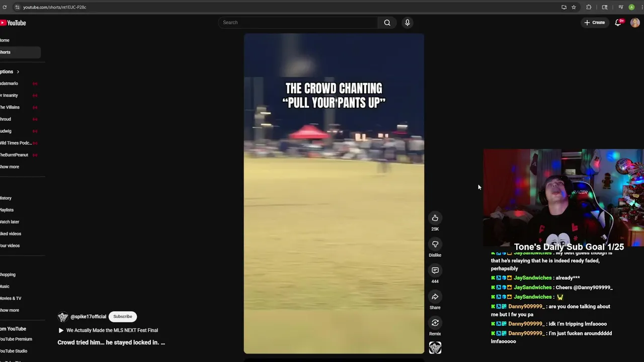This screenshot has width=644, height=362.
Task: Focus the YouTube Search field
Action: [x=298, y=23]
